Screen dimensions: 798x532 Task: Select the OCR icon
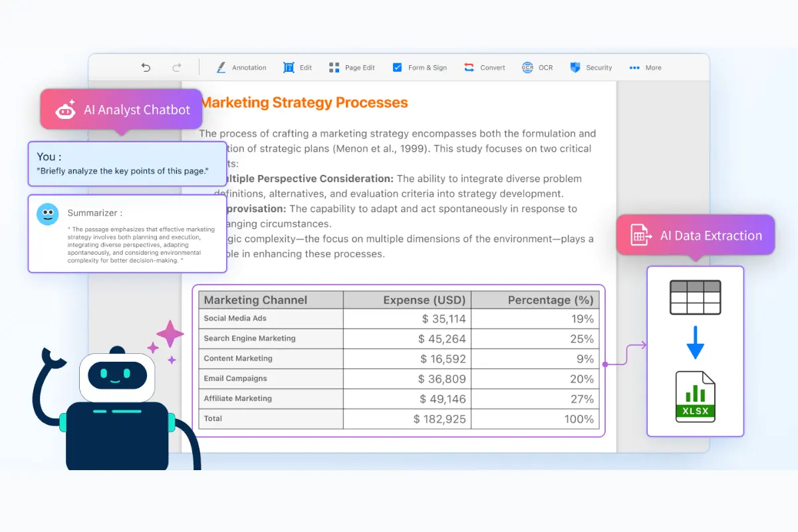point(527,67)
